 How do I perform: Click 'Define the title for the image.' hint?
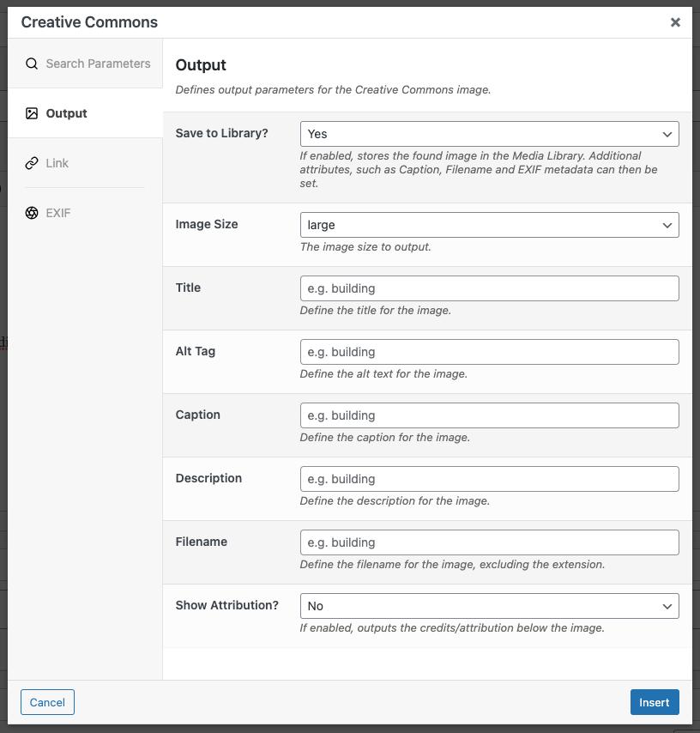(375, 311)
